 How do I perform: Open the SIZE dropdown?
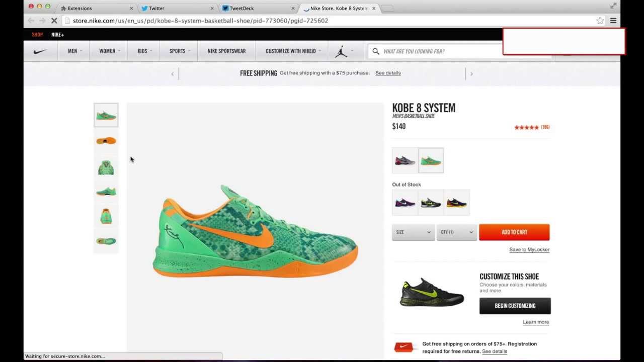click(413, 232)
